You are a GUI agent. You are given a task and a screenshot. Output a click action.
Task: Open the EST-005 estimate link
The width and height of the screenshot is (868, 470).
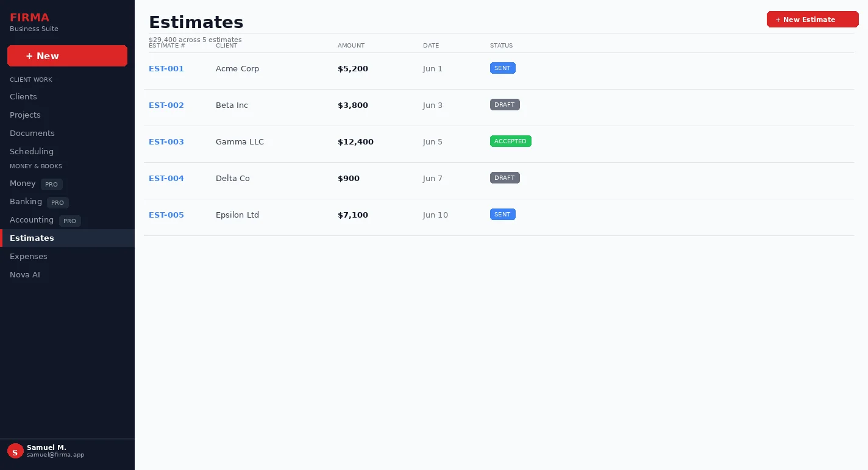pos(166,215)
